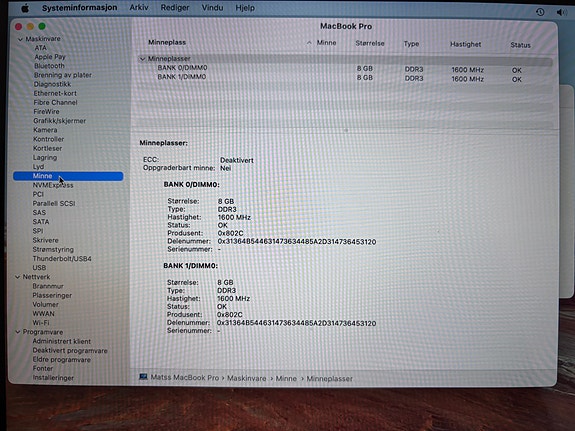Click the volume speaker menu bar icon
Screen dimensions: 575x431
561,13
